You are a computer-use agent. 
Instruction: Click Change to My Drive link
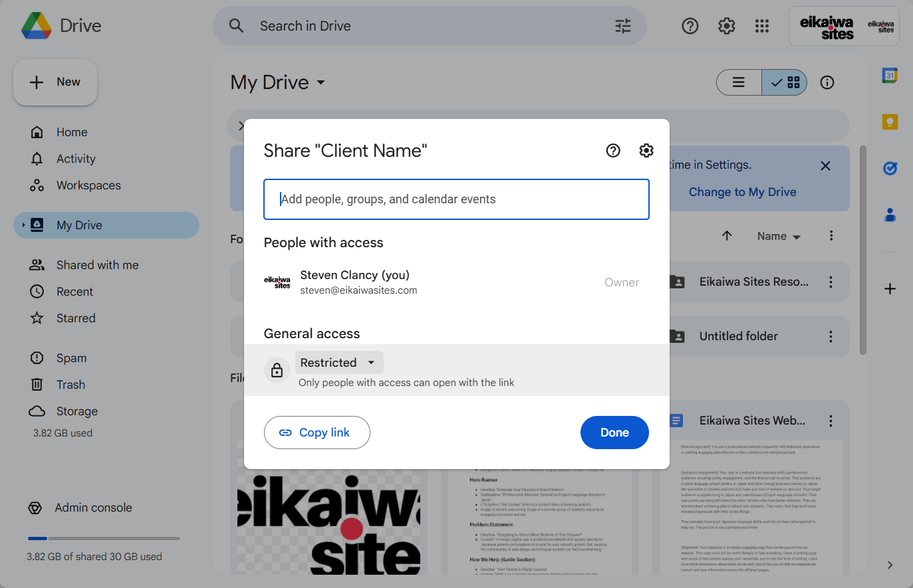742,192
